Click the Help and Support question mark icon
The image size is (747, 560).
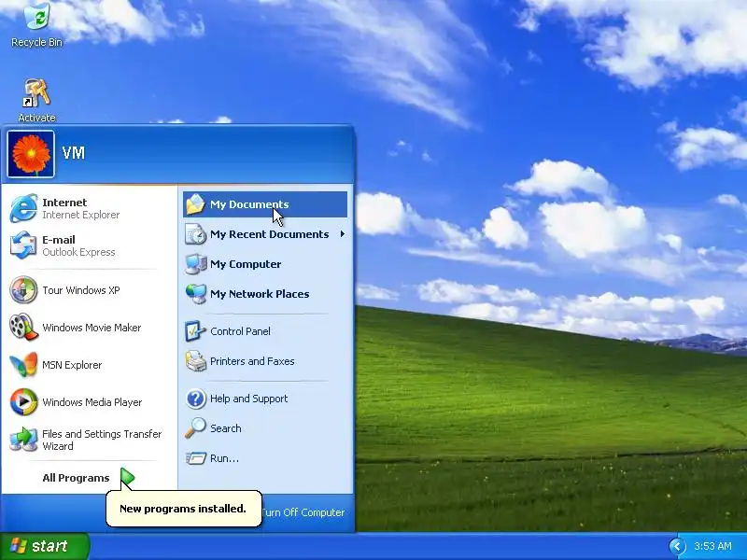[x=195, y=399]
